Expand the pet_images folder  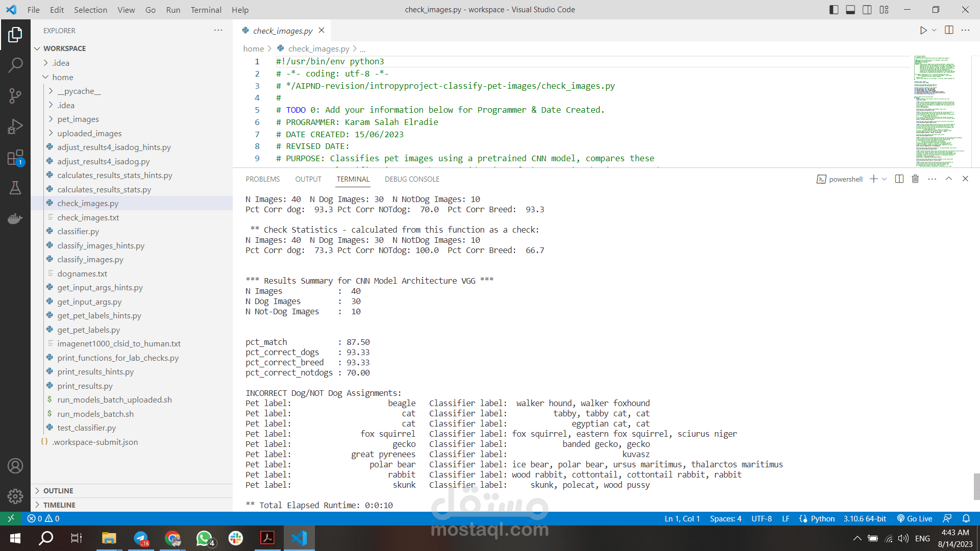point(78,119)
